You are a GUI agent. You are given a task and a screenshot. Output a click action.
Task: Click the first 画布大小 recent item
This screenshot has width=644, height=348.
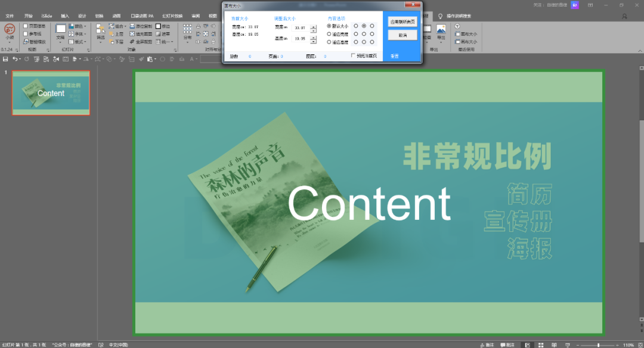(466, 34)
